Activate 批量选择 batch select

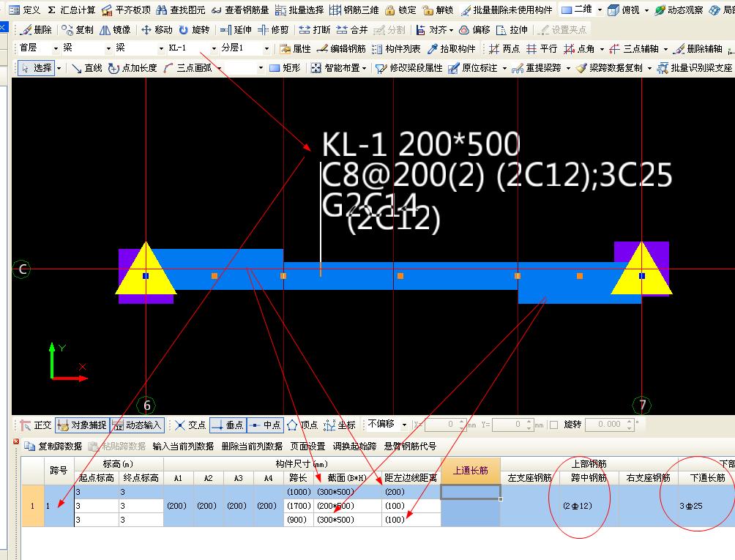tap(299, 10)
